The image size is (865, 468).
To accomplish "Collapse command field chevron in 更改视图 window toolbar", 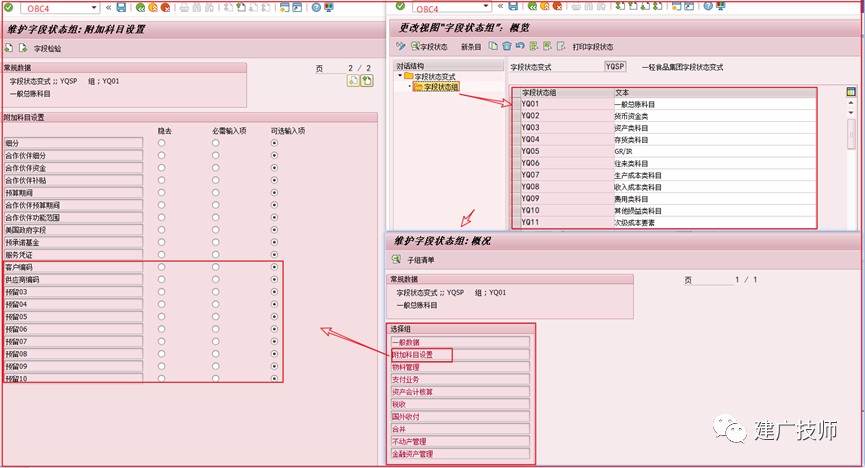I will [500, 6].
